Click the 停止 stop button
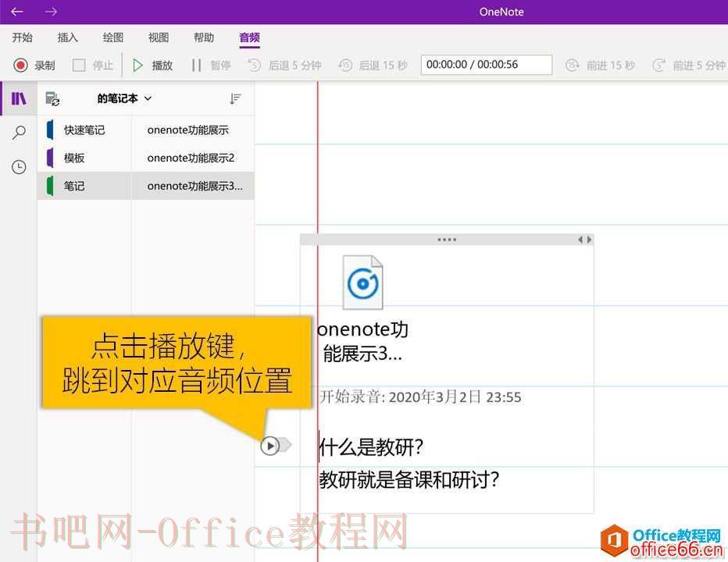728x562 pixels. (93, 65)
